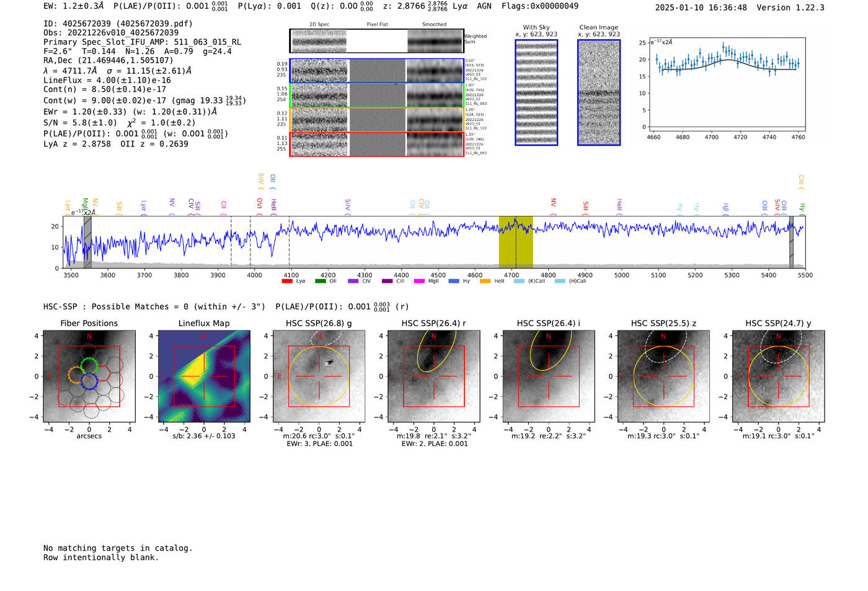The width and height of the screenshot is (868, 591).
Task: Open the With Sky image thumbnail
Action: click(536, 92)
